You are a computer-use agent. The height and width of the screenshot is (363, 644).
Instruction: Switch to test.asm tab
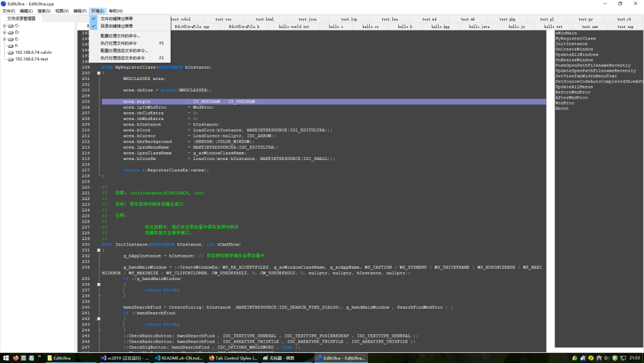tap(590, 27)
